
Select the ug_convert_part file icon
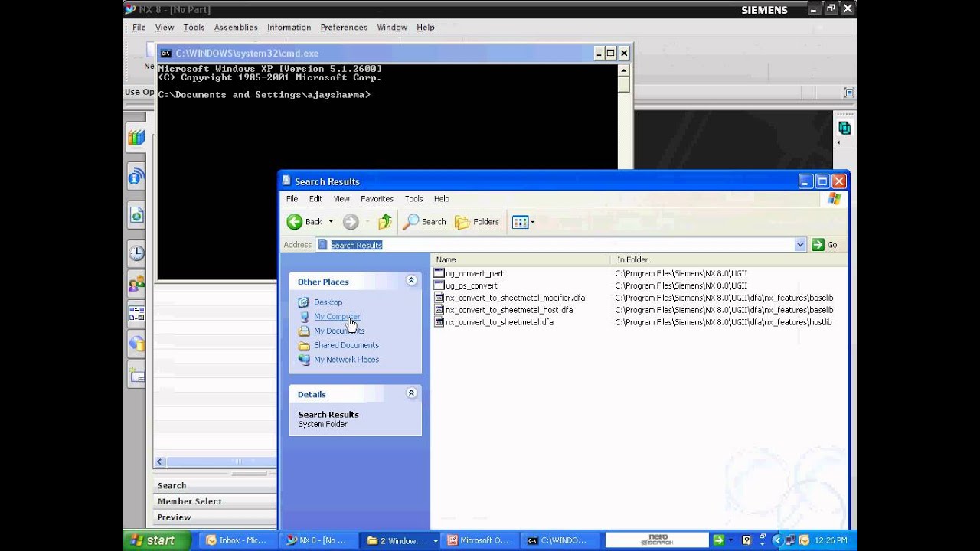point(439,273)
